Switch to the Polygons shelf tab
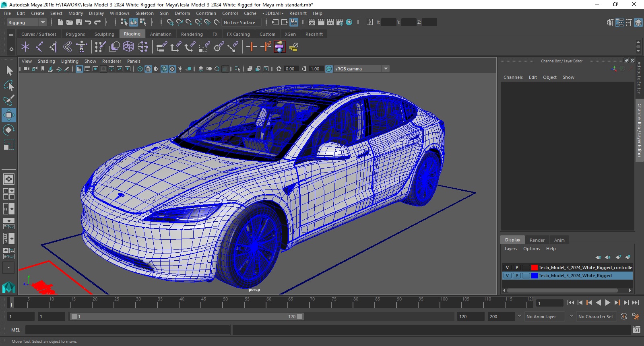 pos(75,34)
